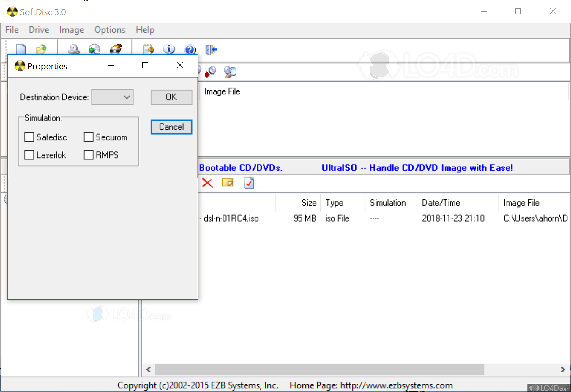Image resolution: width=571 pixels, height=392 pixels.
Task: Enable the Safedisc simulation checkbox
Action: [x=29, y=137]
